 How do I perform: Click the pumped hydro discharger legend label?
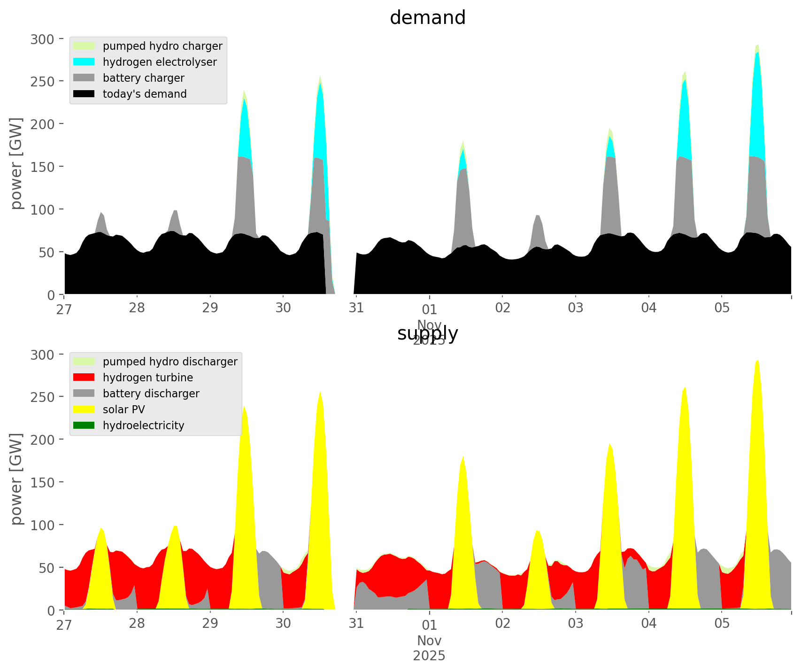coord(170,362)
